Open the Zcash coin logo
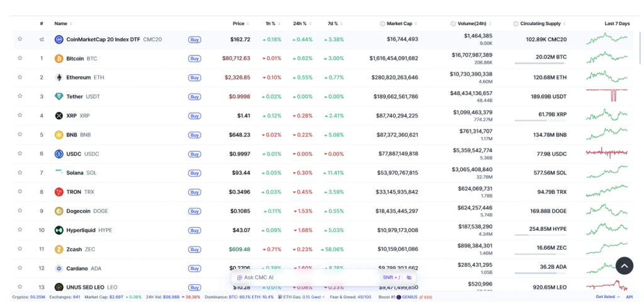 point(59,249)
